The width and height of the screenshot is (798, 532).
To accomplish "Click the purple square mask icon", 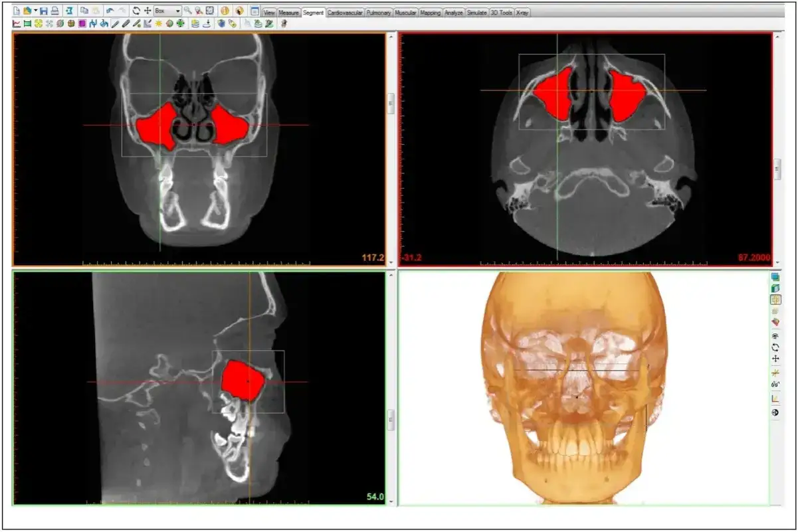I will point(82,23).
